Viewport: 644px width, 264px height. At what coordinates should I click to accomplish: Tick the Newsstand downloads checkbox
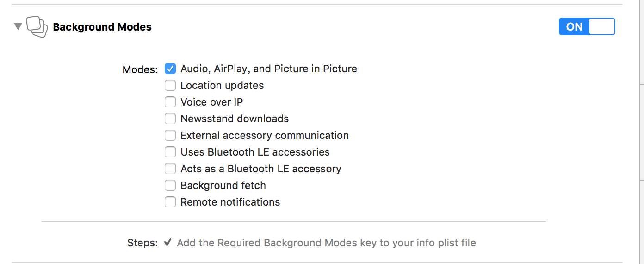click(x=170, y=119)
